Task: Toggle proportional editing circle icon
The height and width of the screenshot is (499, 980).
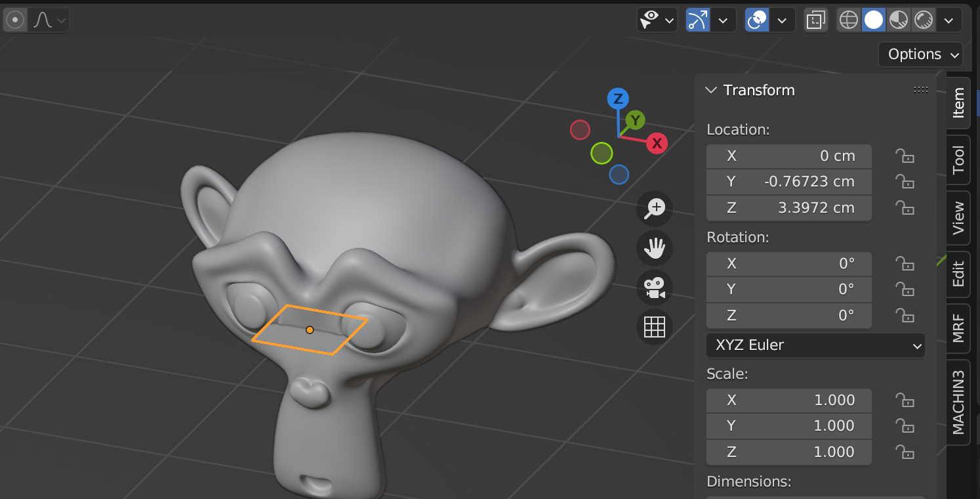Action: (15, 20)
